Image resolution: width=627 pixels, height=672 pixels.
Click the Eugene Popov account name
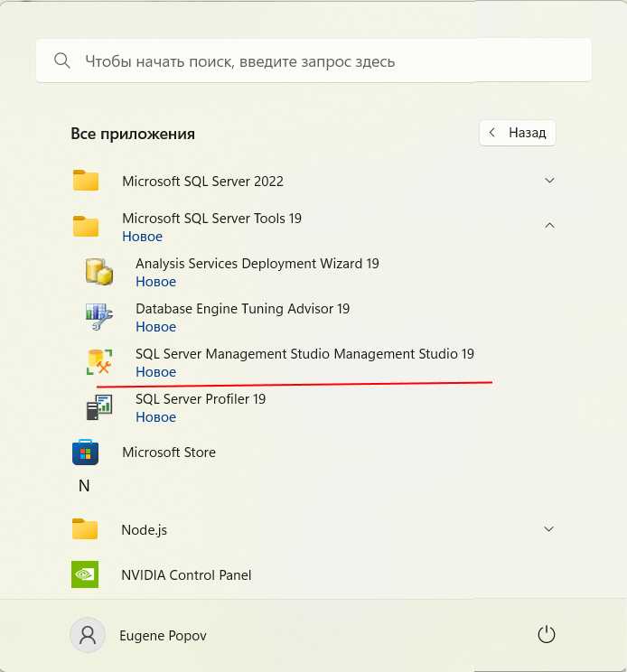pyautogui.click(x=163, y=636)
